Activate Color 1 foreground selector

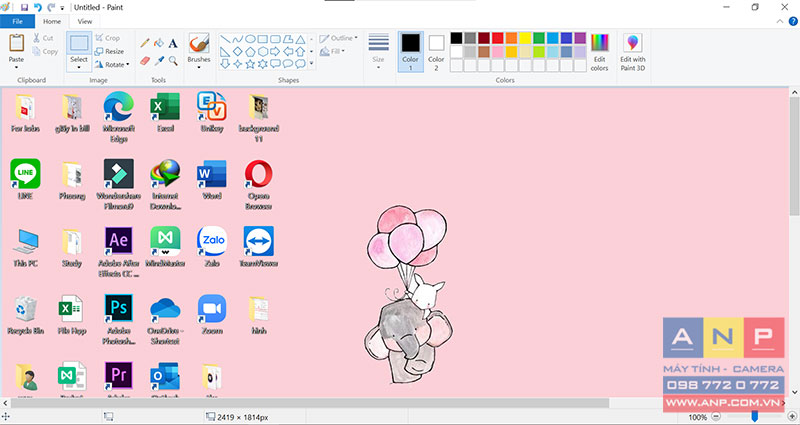(411, 52)
